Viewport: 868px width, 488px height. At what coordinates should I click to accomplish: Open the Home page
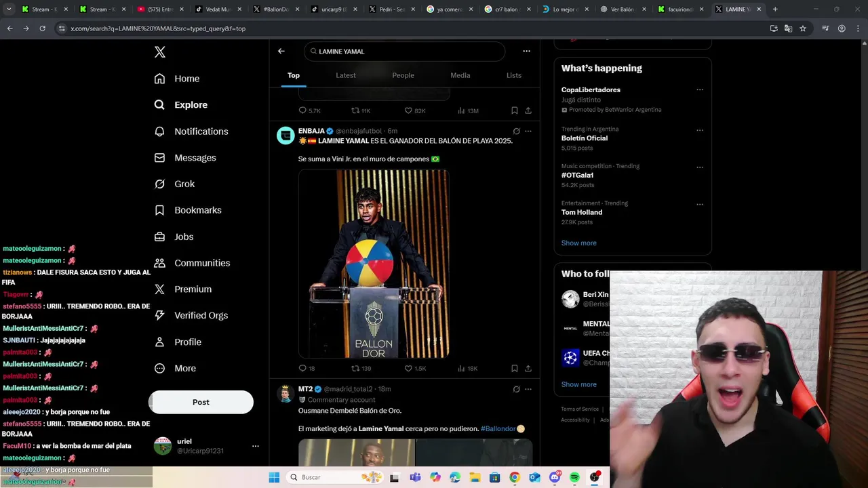177,79
